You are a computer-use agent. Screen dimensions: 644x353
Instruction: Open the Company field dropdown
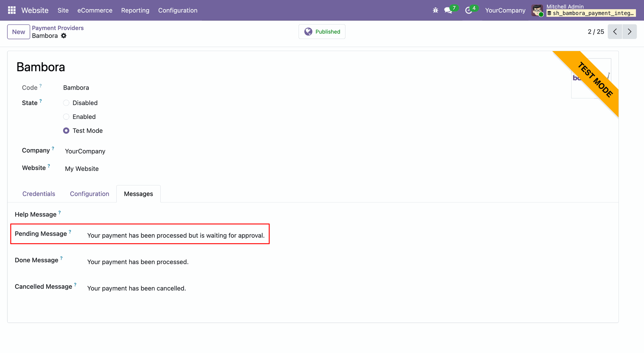pos(85,151)
